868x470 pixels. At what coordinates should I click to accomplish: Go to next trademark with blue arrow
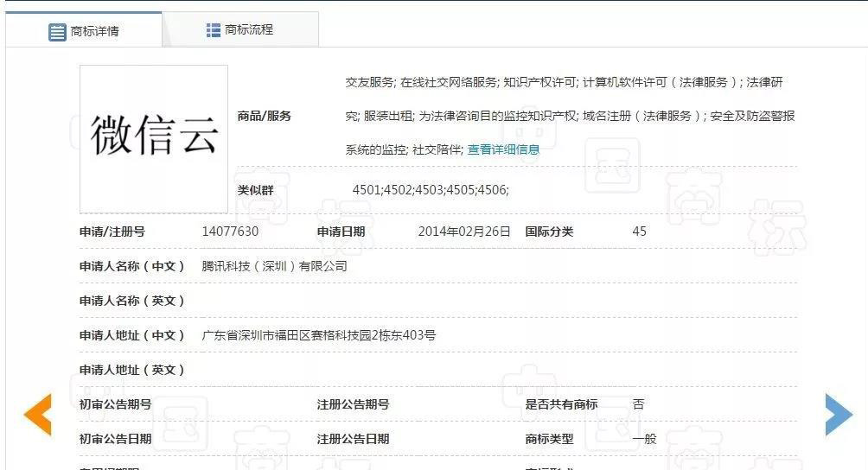(839, 415)
